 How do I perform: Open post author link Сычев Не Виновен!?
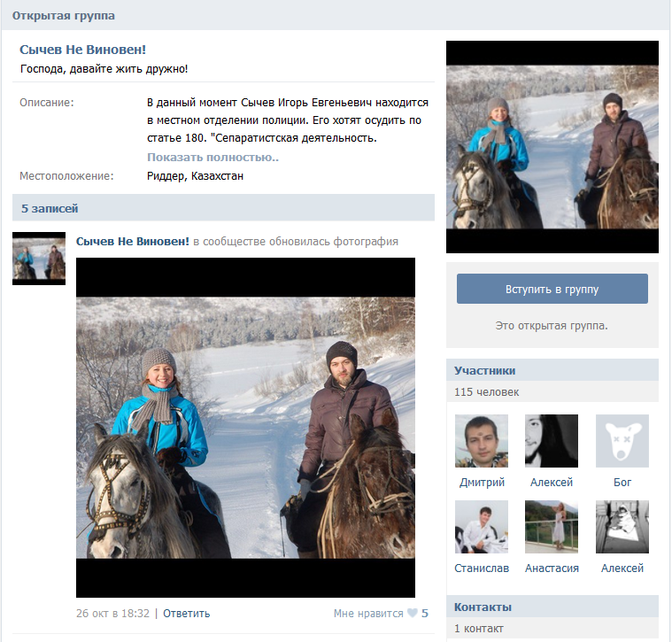click(x=133, y=241)
